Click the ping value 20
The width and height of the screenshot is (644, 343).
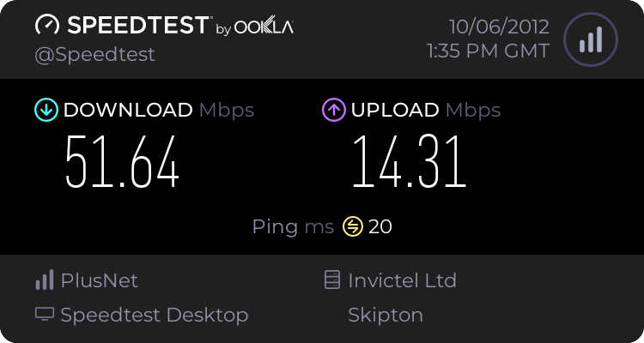pyautogui.click(x=380, y=226)
